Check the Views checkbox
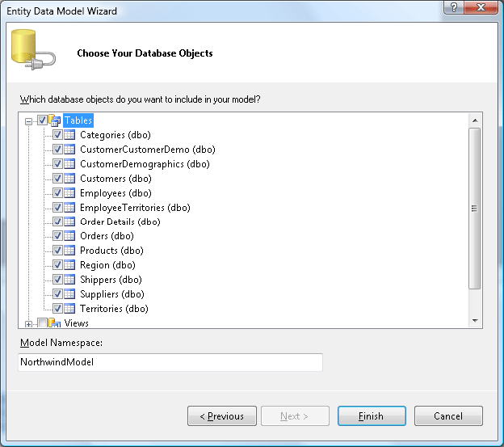The height and width of the screenshot is (447, 504). pyautogui.click(x=42, y=323)
